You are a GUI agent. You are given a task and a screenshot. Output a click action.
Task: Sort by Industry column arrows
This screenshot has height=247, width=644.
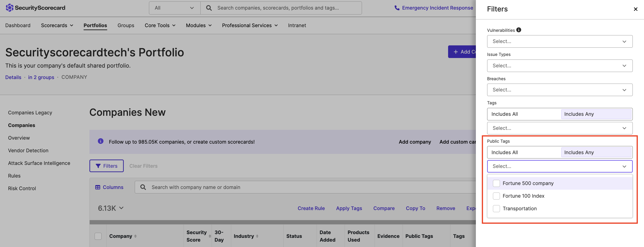[257, 236]
